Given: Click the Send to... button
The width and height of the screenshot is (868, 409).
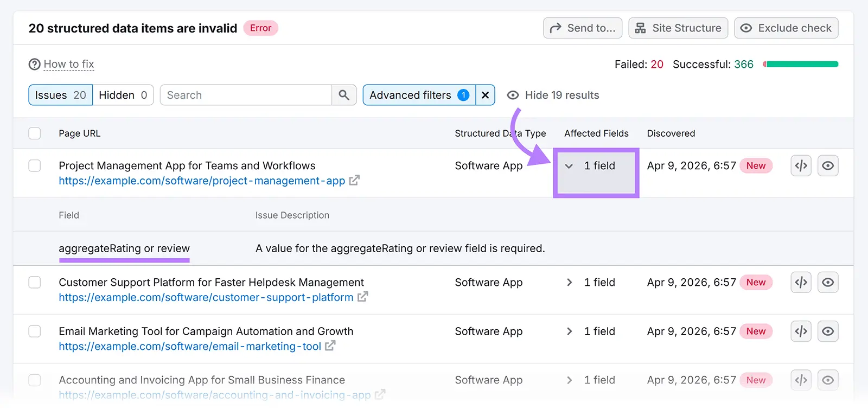Looking at the screenshot, I should (583, 28).
